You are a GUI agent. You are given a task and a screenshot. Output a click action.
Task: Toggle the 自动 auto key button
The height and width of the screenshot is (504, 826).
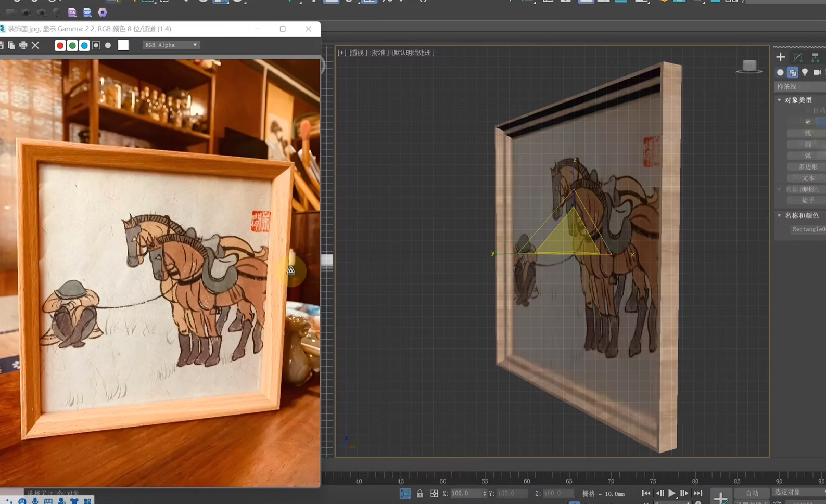click(x=752, y=494)
